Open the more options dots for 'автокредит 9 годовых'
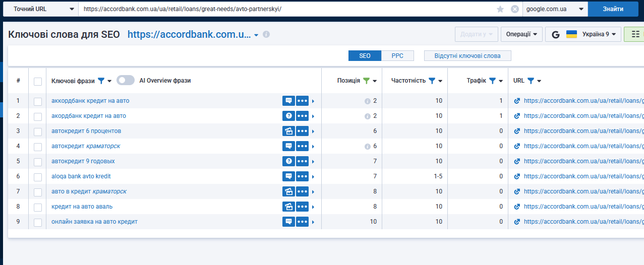Screen dimensions: 644x265 click(x=302, y=161)
